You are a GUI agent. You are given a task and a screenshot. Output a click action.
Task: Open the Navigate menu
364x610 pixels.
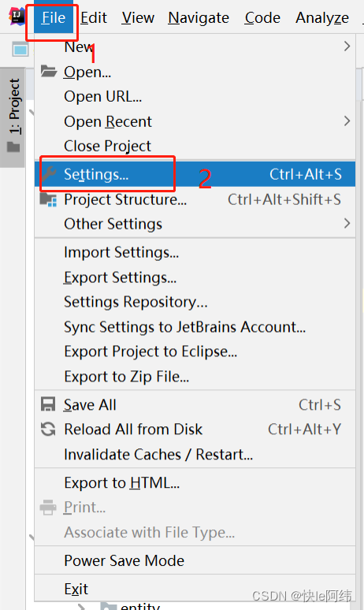coord(199,17)
